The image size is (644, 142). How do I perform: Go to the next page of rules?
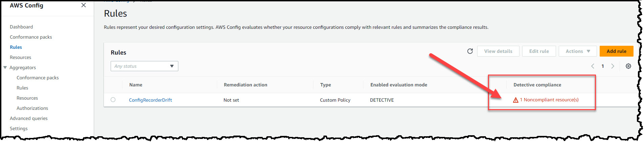[x=613, y=66]
